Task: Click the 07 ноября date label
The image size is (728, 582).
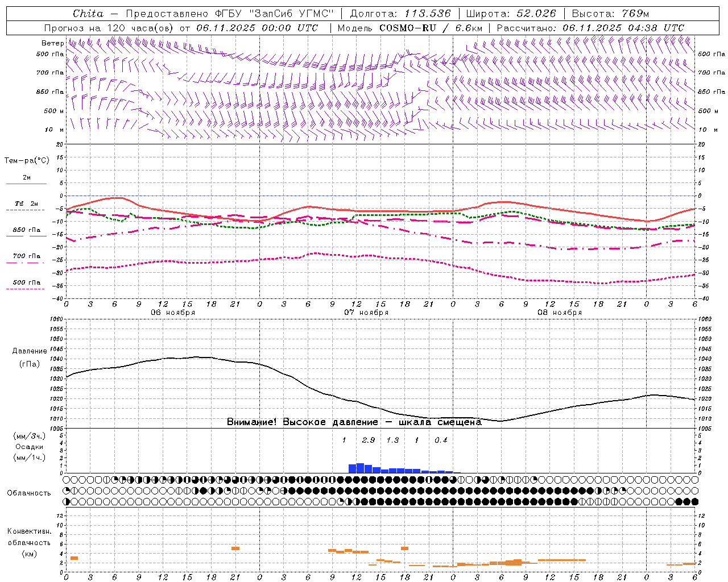Action: click(x=366, y=313)
